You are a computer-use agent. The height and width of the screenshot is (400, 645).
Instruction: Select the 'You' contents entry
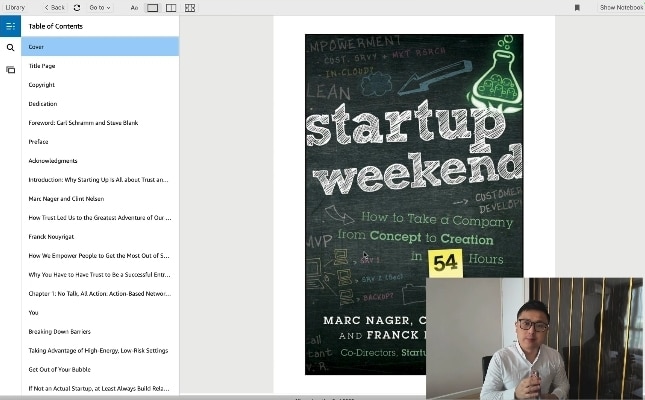[x=100, y=312]
